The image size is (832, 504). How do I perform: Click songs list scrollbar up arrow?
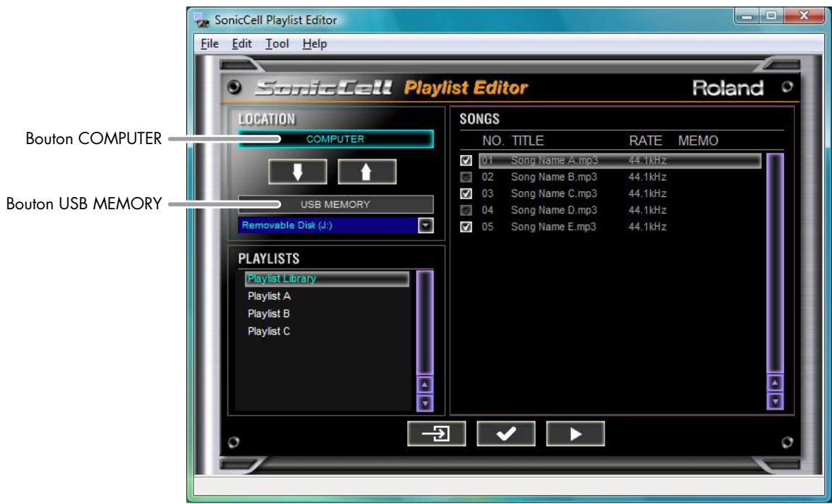pyautogui.click(x=775, y=383)
